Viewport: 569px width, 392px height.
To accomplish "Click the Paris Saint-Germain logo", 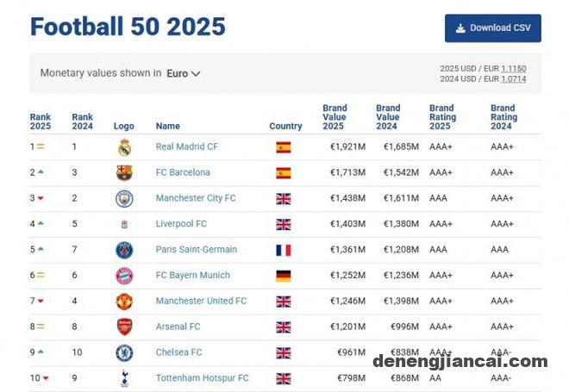I will (124, 250).
